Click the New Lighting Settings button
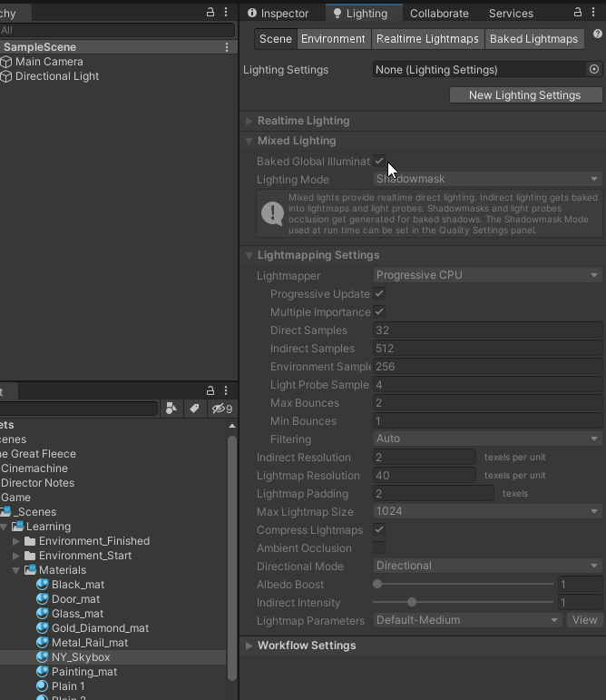Image resolution: width=606 pixels, height=700 pixels. pos(525,95)
